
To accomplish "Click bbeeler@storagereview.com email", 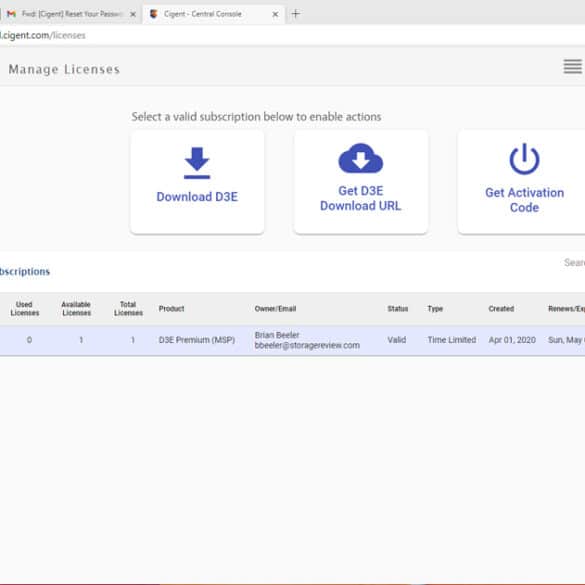I will (x=307, y=345).
